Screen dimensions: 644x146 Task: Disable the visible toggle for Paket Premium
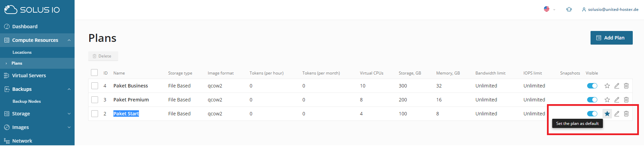(592, 100)
